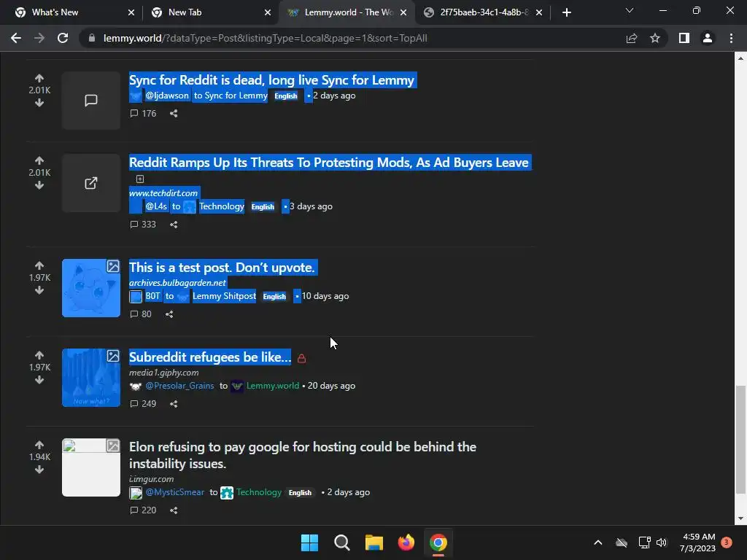Open the broken image thumbnail of Elon post
This screenshot has width=747, height=560.
click(91, 467)
